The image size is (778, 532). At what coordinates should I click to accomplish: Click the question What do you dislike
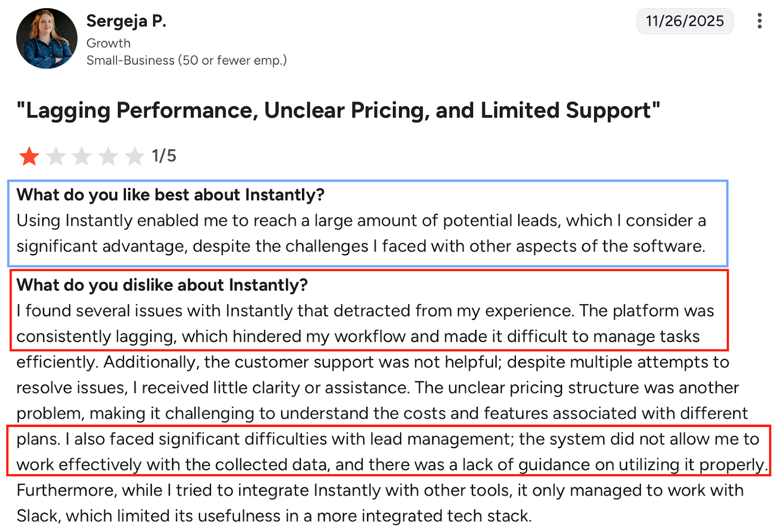point(162,285)
